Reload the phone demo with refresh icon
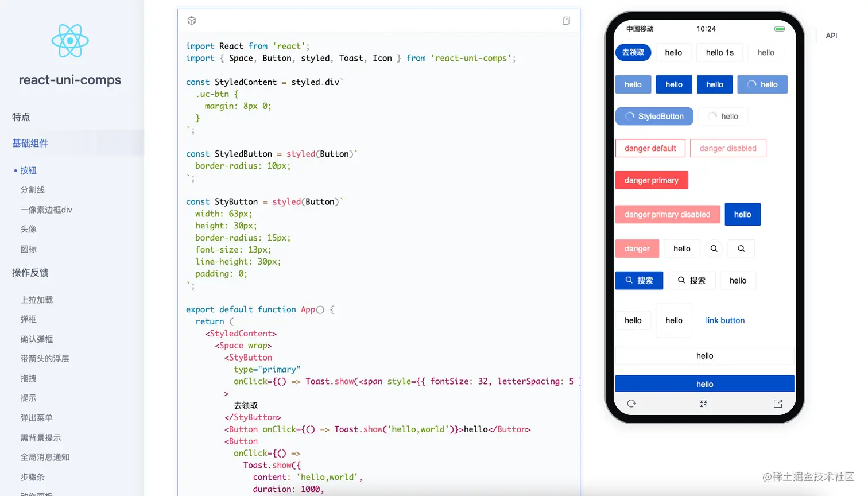Screen dimensions: 868x496 pyautogui.click(x=631, y=404)
